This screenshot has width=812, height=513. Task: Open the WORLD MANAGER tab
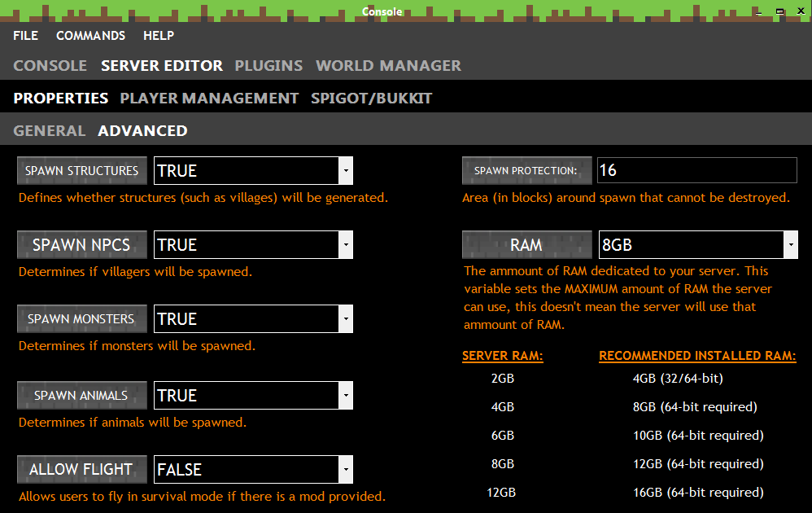(388, 66)
